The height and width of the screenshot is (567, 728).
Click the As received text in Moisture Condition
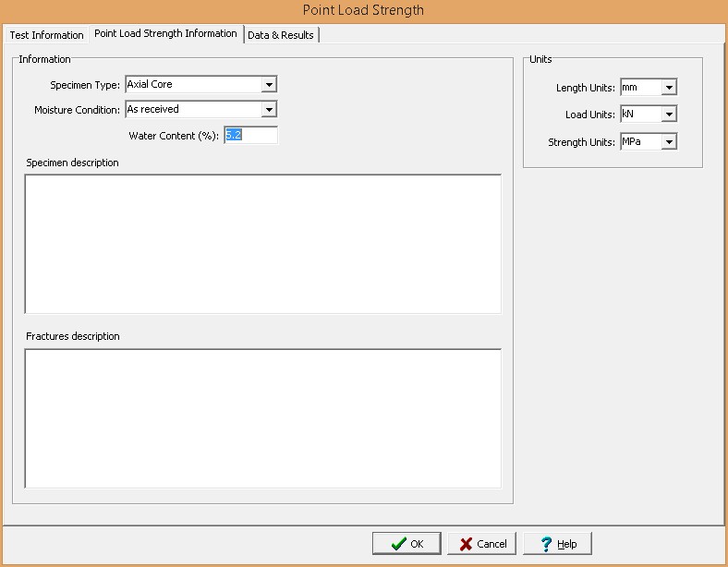tap(153, 110)
